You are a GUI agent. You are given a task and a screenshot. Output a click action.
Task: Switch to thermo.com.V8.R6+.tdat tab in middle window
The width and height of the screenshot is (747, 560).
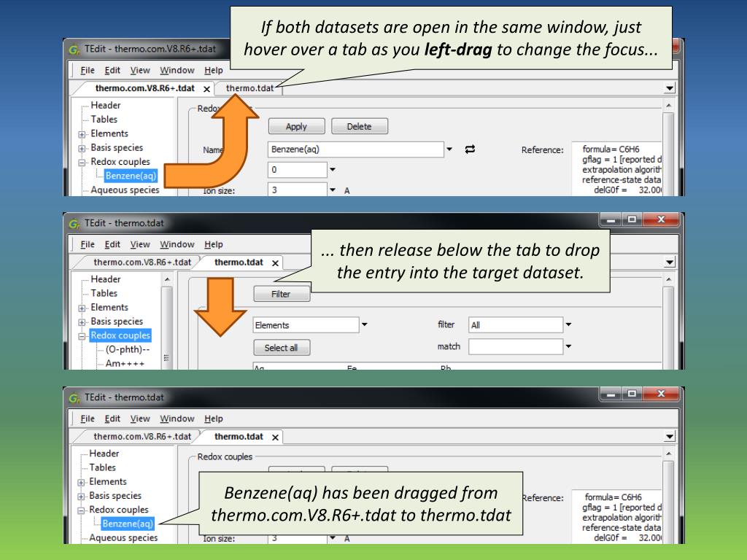tap(142, 262)
